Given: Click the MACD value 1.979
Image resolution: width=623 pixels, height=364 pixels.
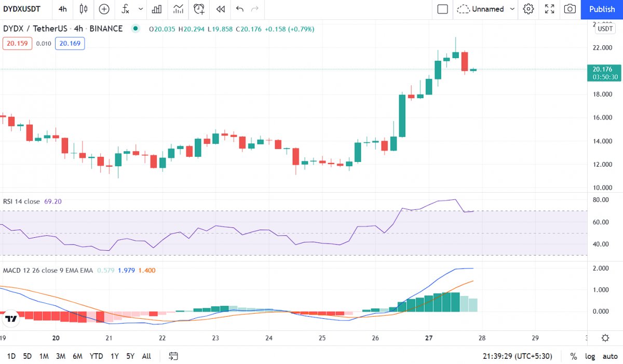Looking at the screenshot, I should pos(126,271).
